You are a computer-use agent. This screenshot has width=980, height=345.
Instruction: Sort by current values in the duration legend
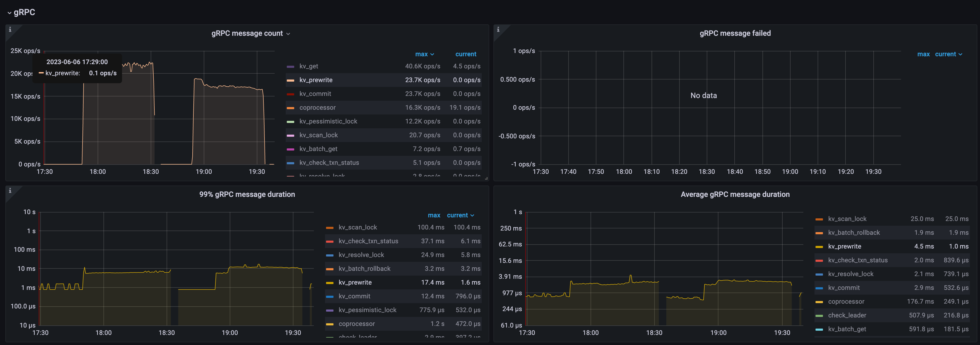458,215
